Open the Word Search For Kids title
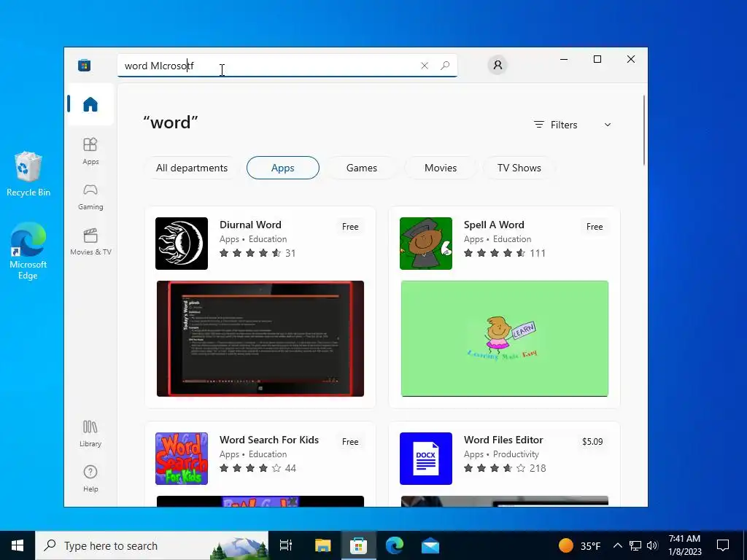747x560 pixels. click(269, 440)
